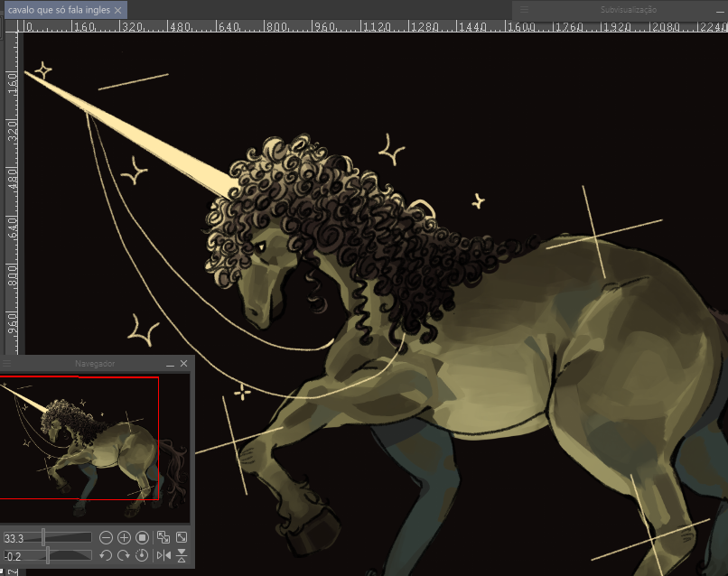Minimize the Subvisualização panel

720,10
